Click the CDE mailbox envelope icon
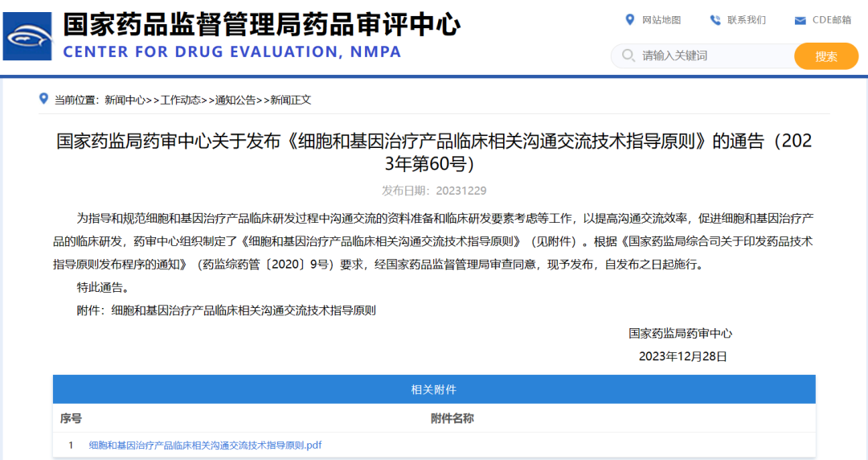868x460 pixels. point(800,20)
